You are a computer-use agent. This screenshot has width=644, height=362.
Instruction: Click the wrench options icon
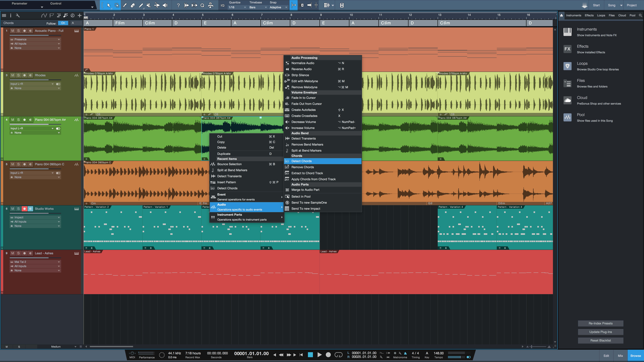tap(18, 15)
